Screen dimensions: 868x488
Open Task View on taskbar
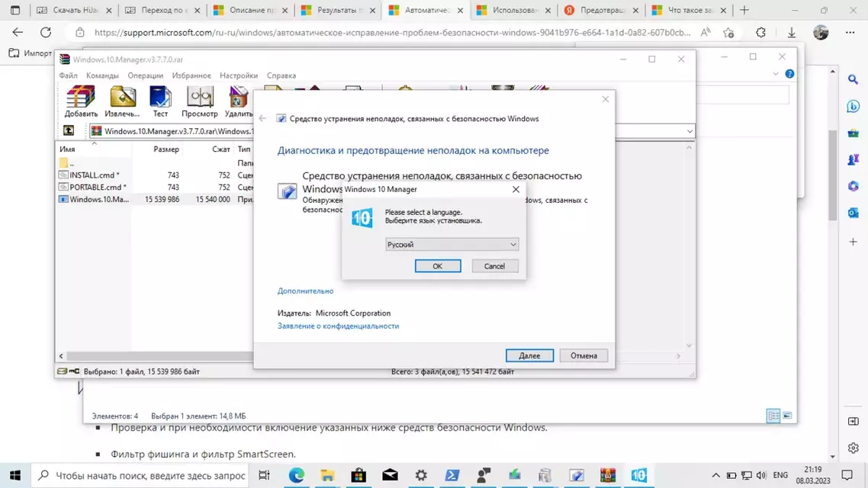coord(264,475)
